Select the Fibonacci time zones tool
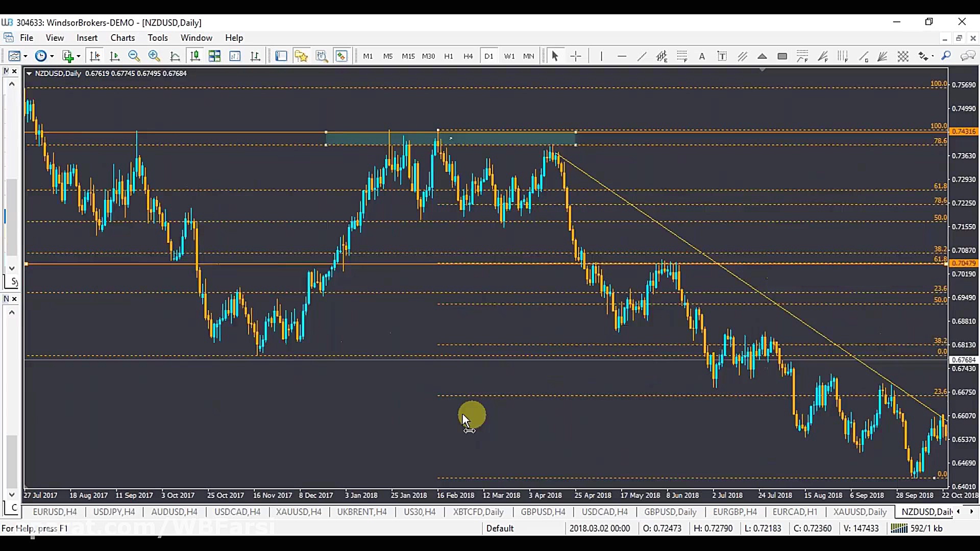Screen dimensions: 980x551 [x=843, y=56]
